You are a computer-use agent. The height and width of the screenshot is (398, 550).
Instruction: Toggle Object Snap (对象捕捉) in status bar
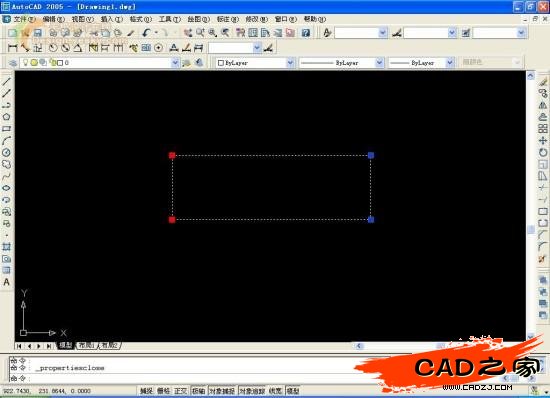click(x=222, y=391)
